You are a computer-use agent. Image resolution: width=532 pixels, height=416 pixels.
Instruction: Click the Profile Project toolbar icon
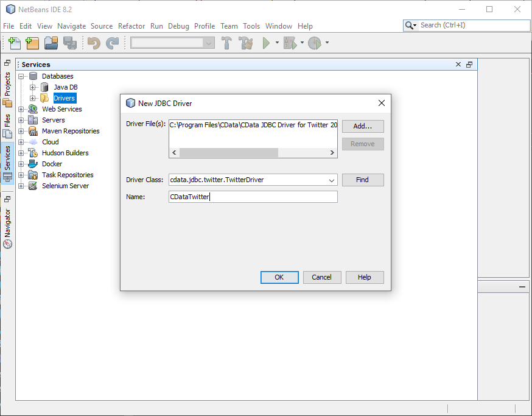pos(314,43)
